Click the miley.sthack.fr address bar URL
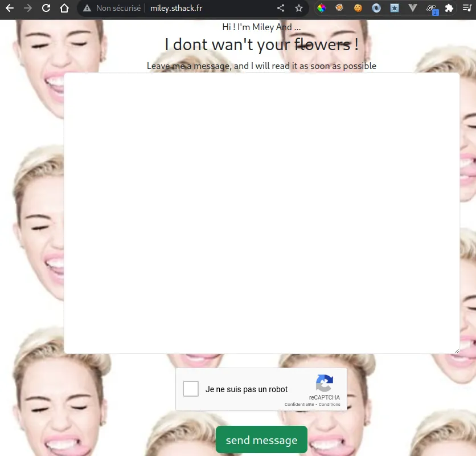Screen dimensions: 476x456 pos(176,8)
